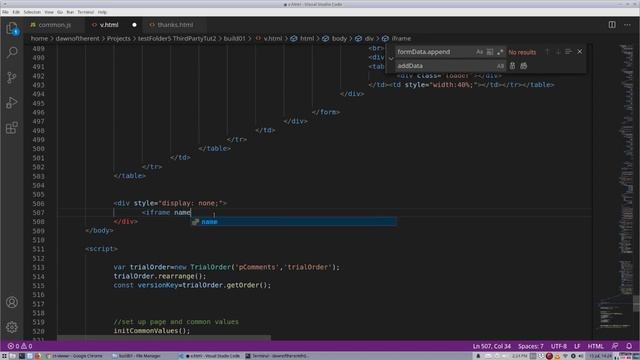Open the Terminal menu

click(85, 12)
